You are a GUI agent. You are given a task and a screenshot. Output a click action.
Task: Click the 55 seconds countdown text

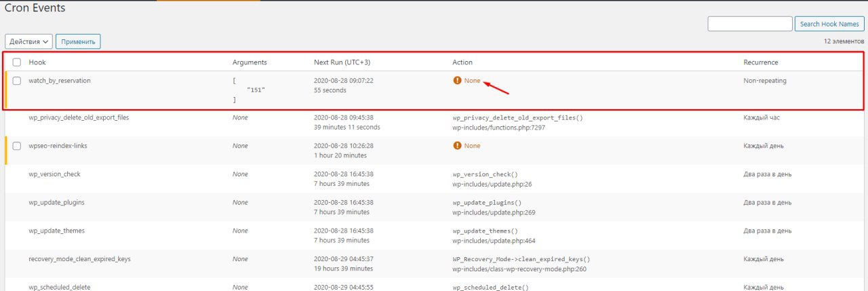pos(330,90)
